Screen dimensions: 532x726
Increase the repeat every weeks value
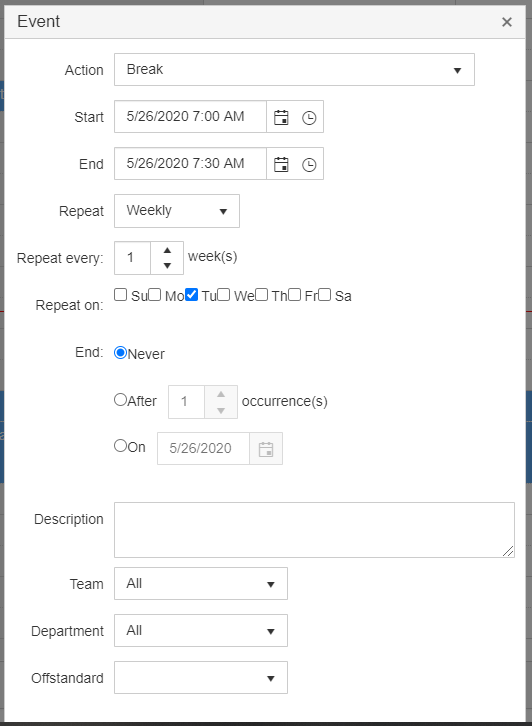point(167,250)
